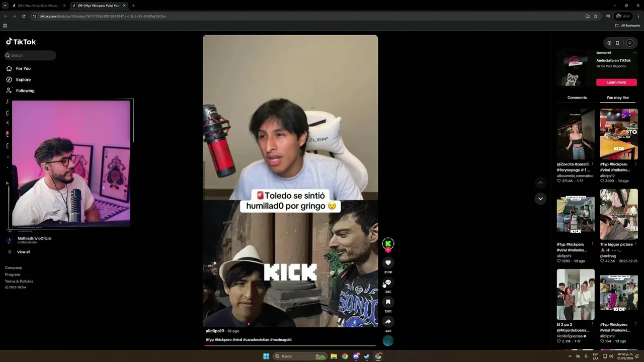Open Discord from taskbar

[356, 356]
